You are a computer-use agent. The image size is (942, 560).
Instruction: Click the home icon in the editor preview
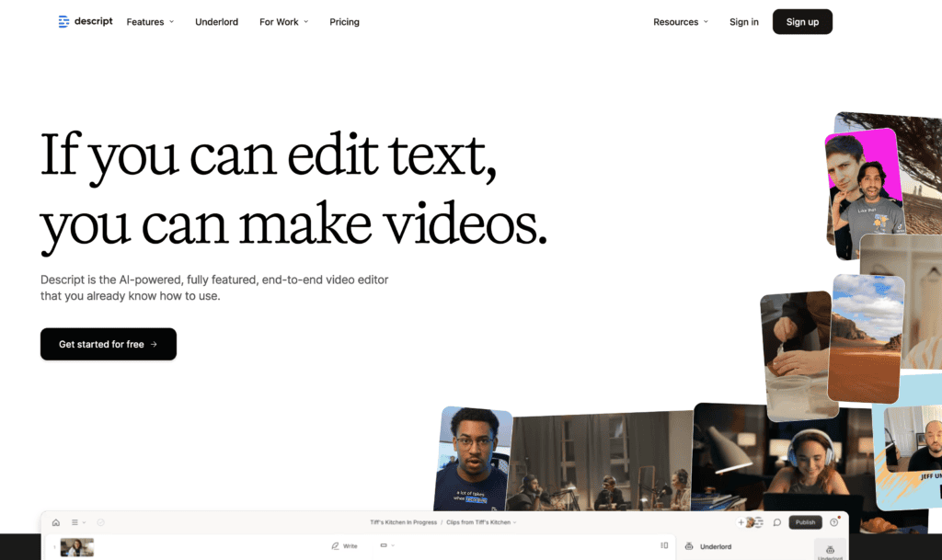[56, 522]
